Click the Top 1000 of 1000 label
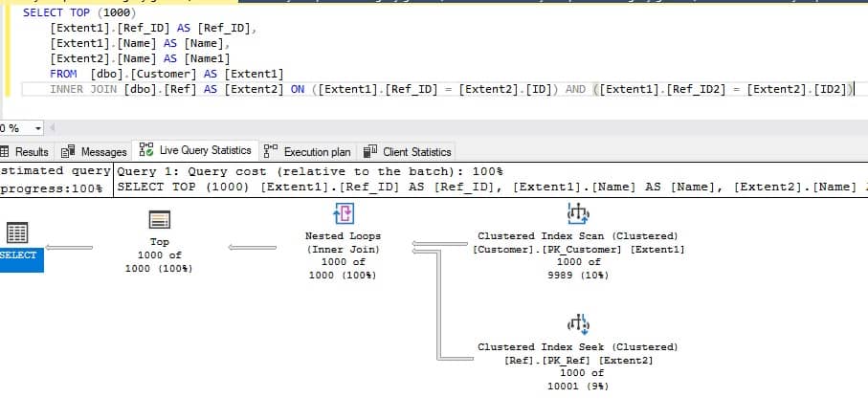 tap(160, 255)
